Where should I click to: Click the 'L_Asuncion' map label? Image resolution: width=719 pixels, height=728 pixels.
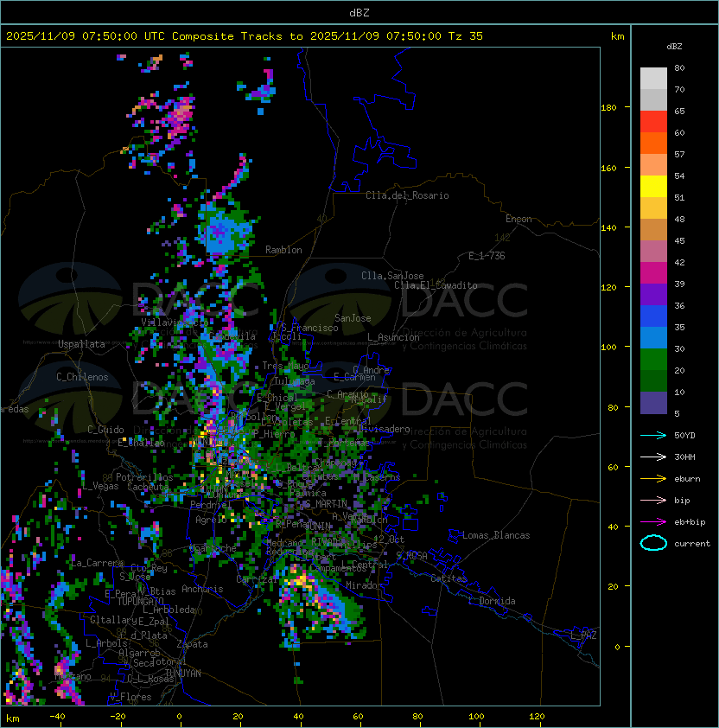(393, 337)
